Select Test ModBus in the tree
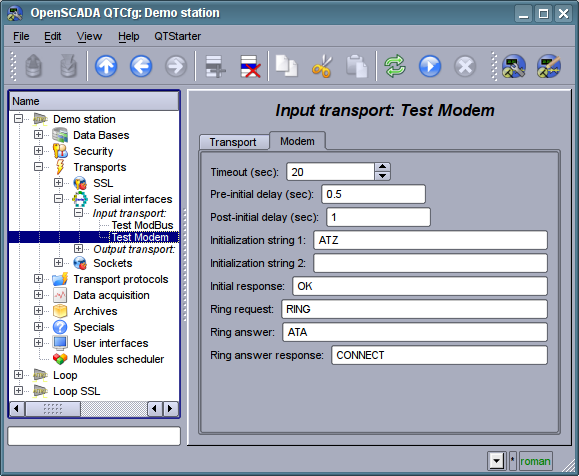This screenshot has height=476, width=579. coord(142,225)
